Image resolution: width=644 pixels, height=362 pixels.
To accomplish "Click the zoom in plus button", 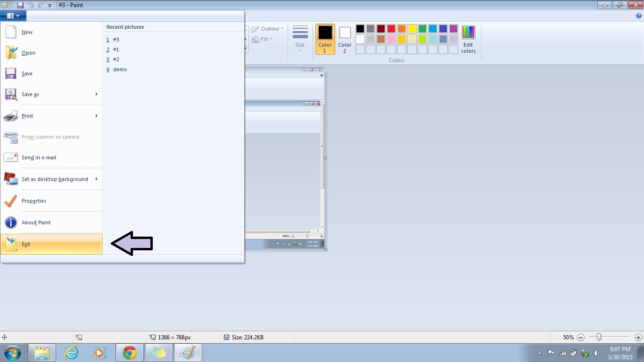I will pos(638,337).
